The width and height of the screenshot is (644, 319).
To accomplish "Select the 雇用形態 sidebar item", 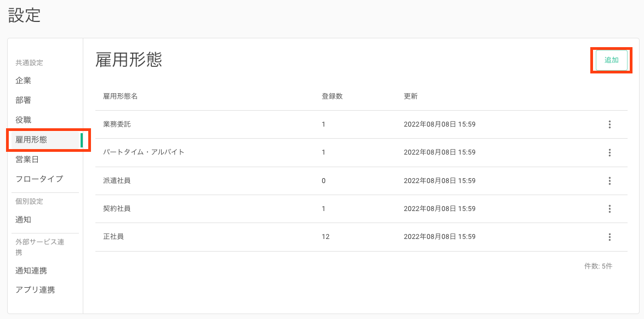I will click(x=45, y=140).
